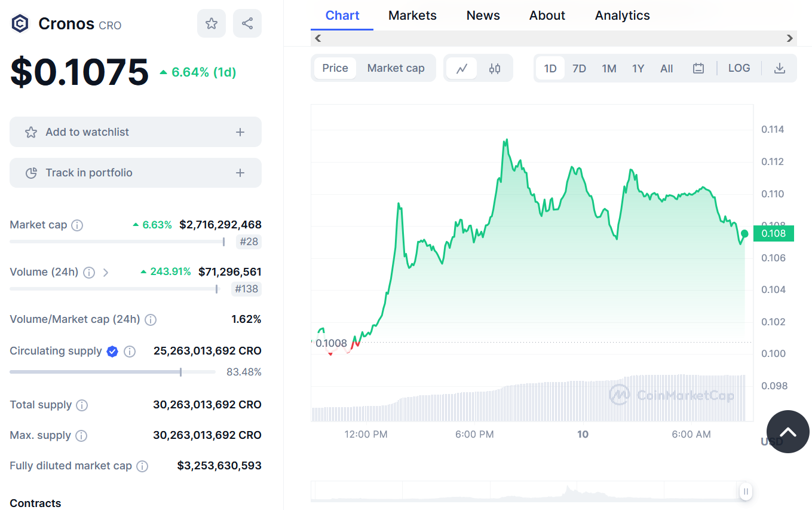Enable LOG scale on chart
This screenshot has width=812, height=510.
click(739, 68)
